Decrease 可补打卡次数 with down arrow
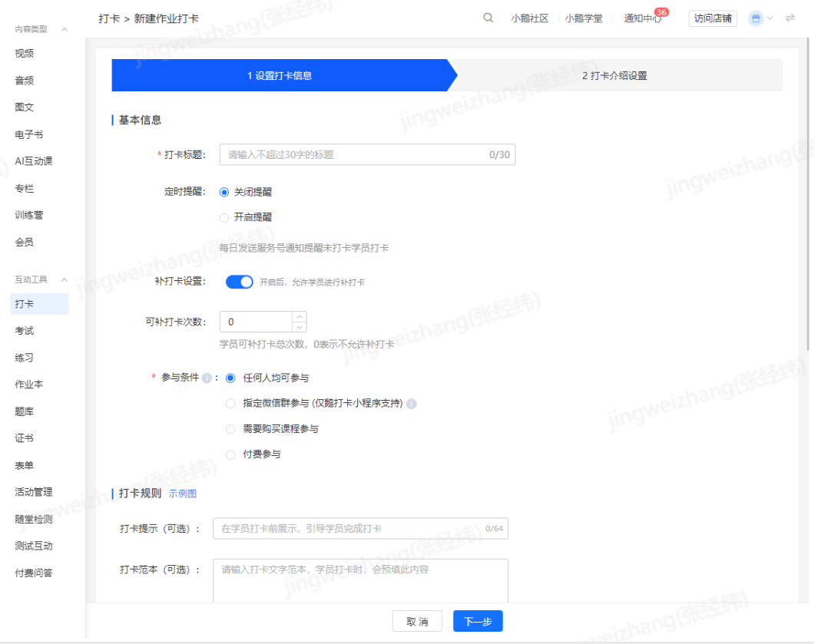The image size is (814, 644). coord(299,327)
